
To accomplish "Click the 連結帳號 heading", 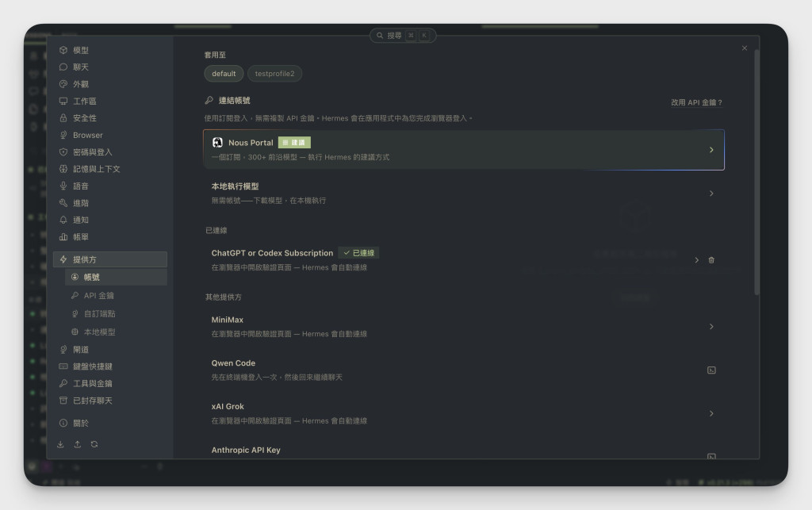I will (234, 101).
